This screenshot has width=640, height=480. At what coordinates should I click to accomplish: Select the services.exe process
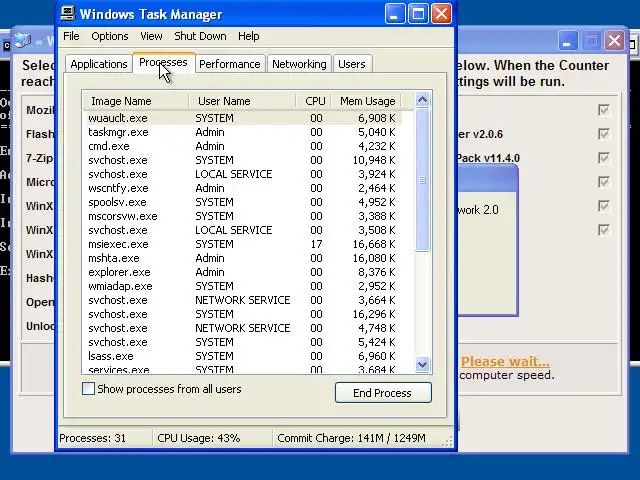[x=242, y=369]
